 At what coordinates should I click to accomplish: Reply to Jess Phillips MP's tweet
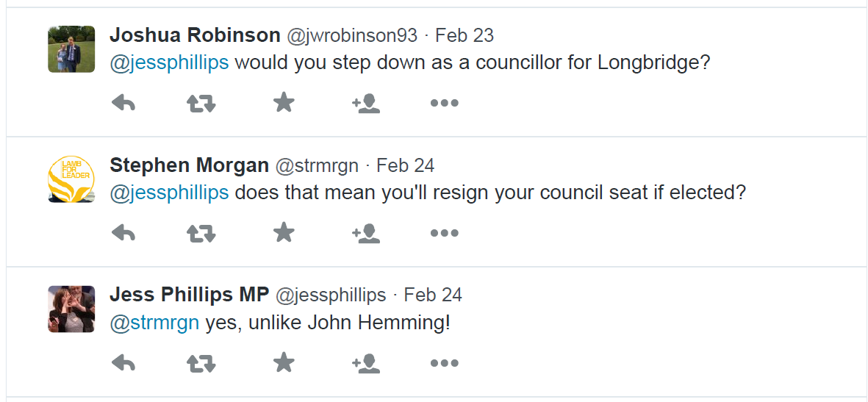point(123,363)
